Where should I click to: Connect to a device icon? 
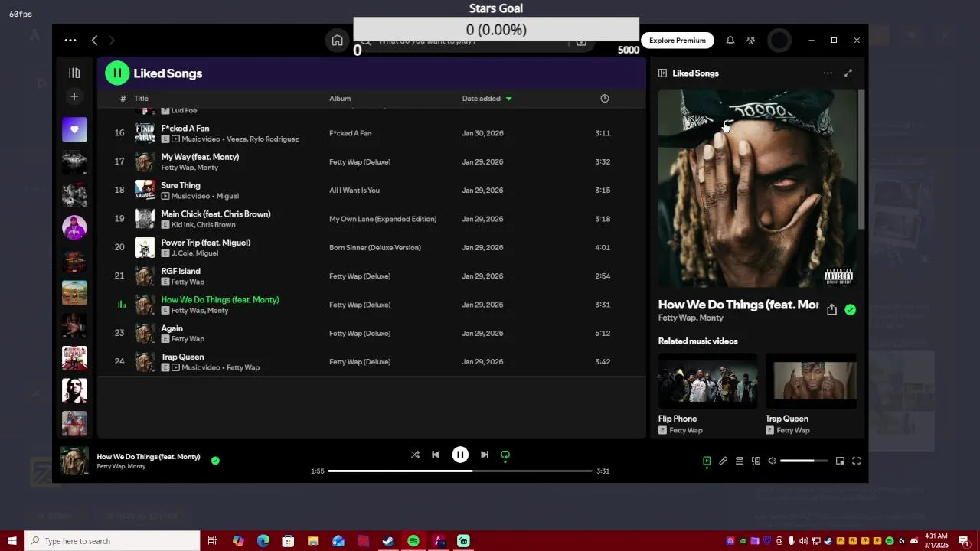coord(756,461)
